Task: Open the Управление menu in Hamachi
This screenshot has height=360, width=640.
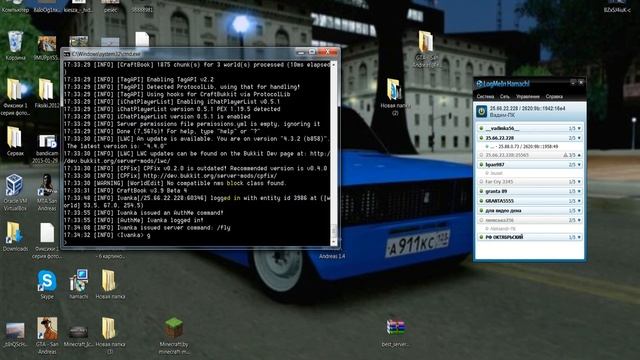Action: 528,97
